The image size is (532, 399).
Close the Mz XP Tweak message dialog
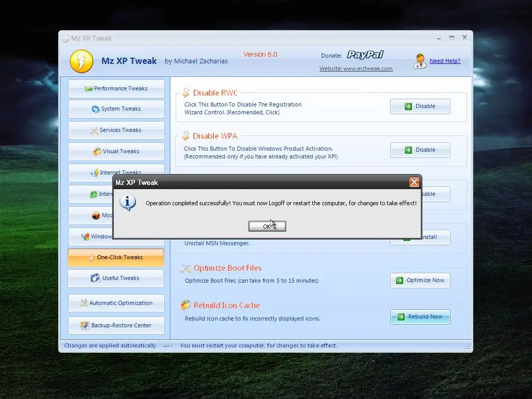[x=414, y=182]
